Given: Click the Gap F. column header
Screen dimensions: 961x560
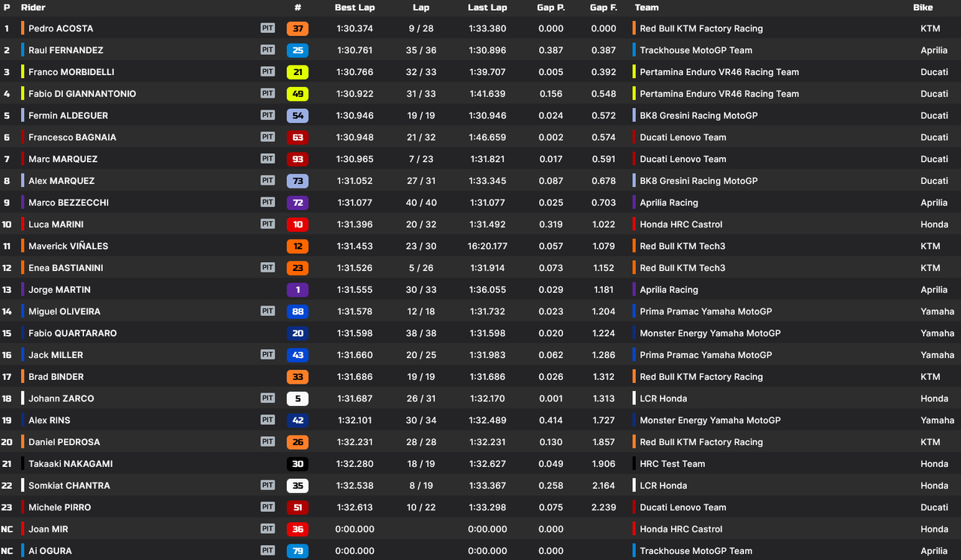Looking at the screenshot, I should click(x=604, y=8).
